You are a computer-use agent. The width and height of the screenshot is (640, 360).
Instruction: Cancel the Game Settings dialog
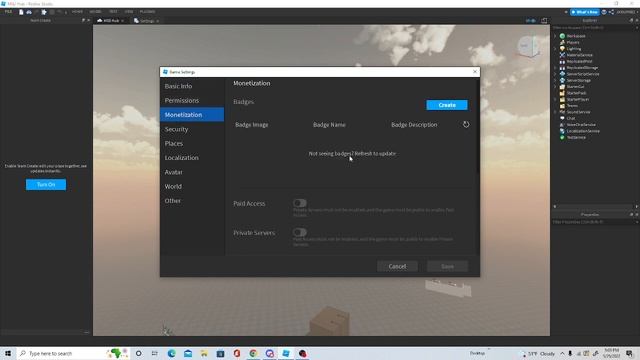pyautogui.click(x=397, y=266)
